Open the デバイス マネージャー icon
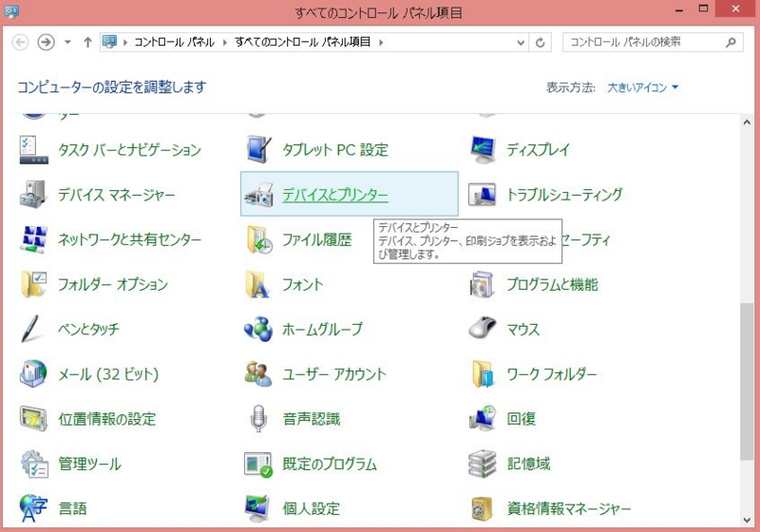Viewport: 760px width, 532px height. 33,195
